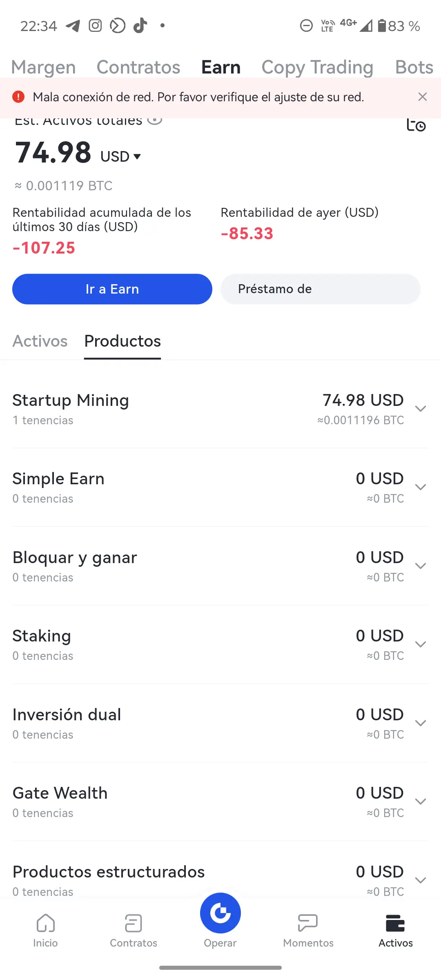Toggle the eye icon to hide total assets

click(155, 120)
